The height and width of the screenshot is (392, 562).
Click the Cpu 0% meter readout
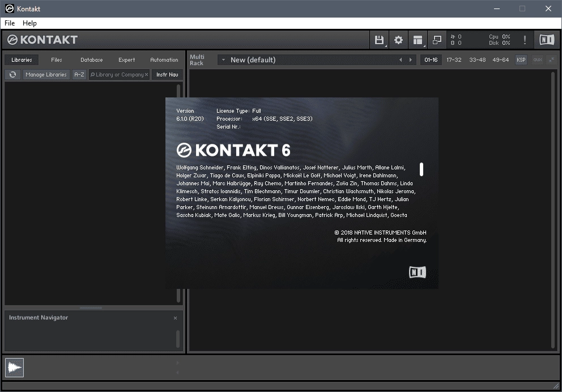[500, 37]
